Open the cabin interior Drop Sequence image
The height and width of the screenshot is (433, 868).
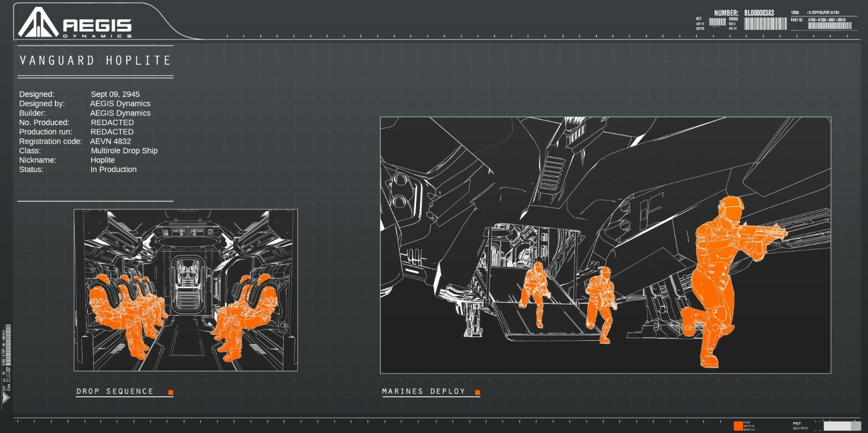pos(186,290)
